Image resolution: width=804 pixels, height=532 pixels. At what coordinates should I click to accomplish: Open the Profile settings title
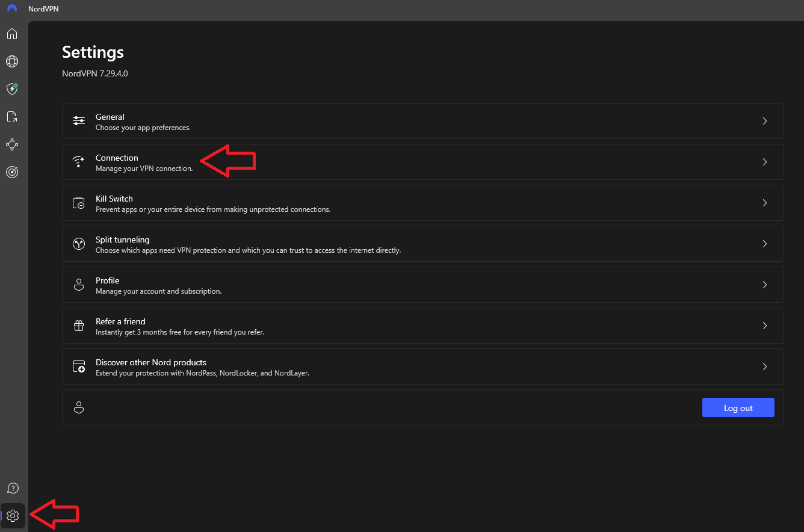108,280
